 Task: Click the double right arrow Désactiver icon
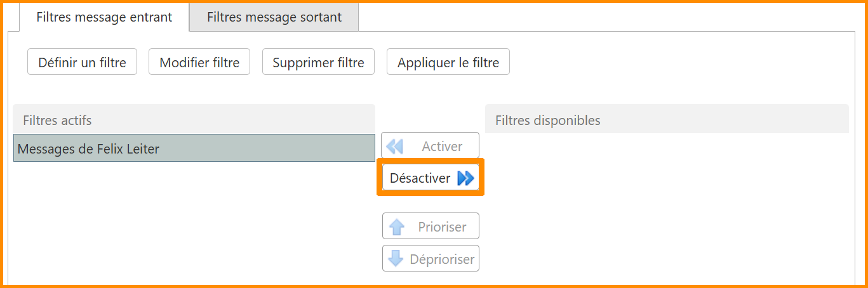click(x=466, y=178)
